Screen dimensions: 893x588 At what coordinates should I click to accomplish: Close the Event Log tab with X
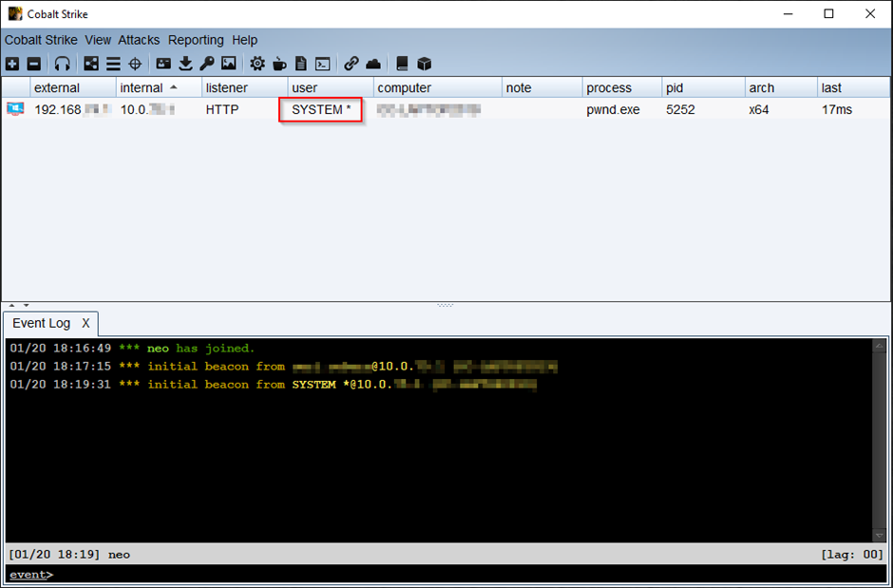pyautogui.click(x=85, y=323)
